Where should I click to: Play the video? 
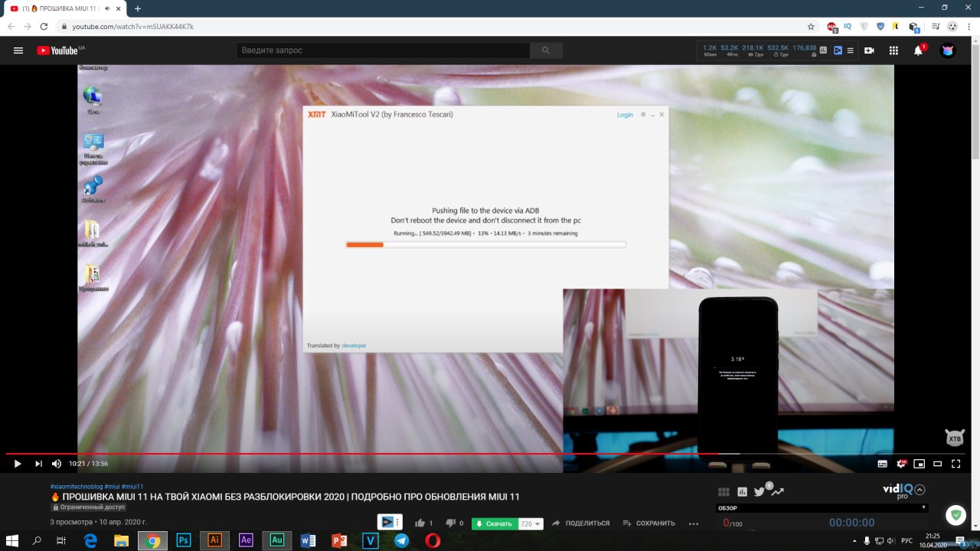point(18,464)
